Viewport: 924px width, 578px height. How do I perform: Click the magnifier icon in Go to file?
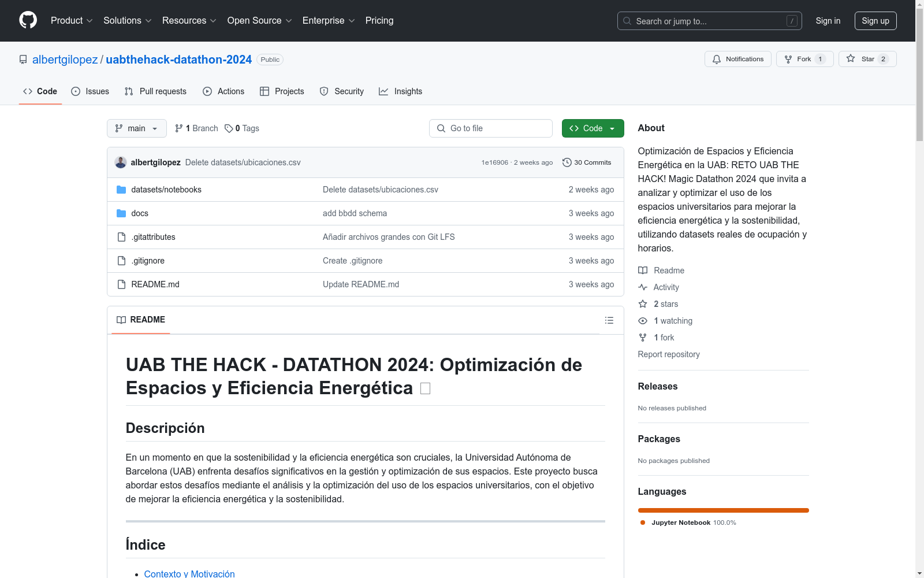point(441,128)
